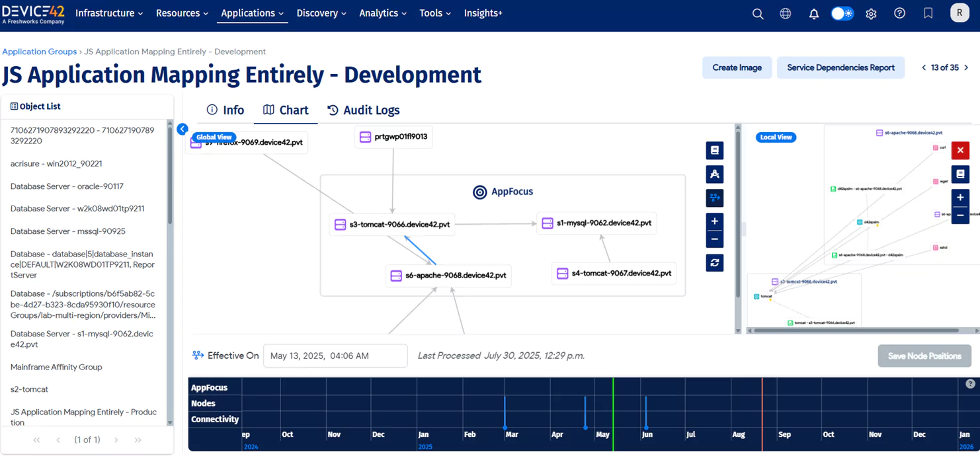Screen dimensions: 980x456
Task: Select the Chart tab
Action: tap(286, 110)
